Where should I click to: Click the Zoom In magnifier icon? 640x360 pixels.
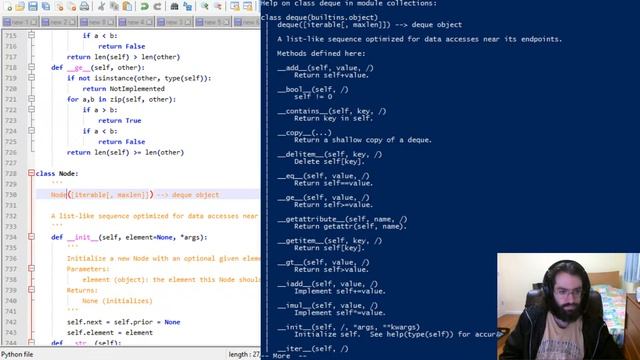tap(204, 6)
